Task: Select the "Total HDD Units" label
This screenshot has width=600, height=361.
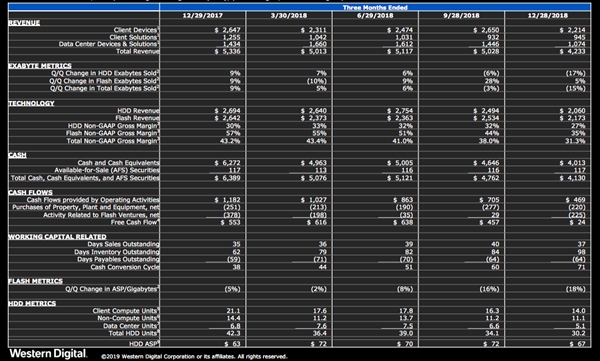Action: [134, 333]
